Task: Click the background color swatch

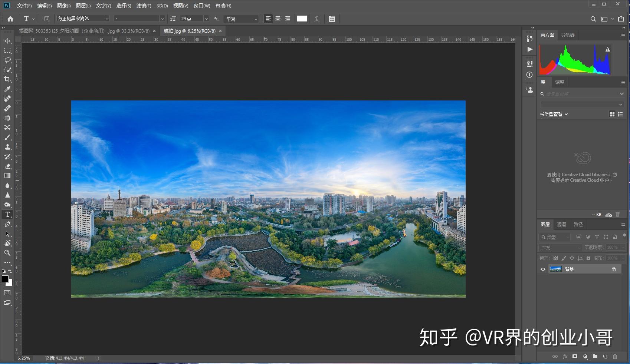Action: point(10,284)
